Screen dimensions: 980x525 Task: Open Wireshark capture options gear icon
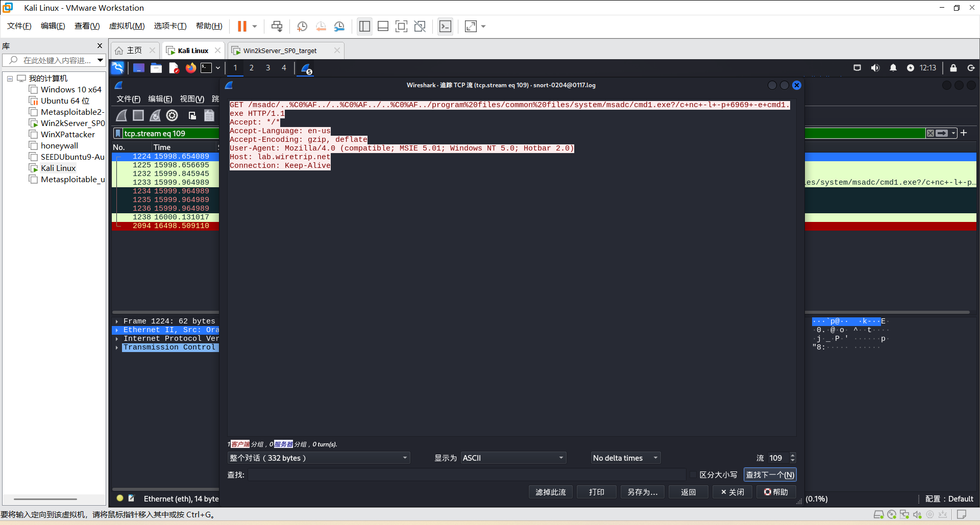[x=173, y=116]
